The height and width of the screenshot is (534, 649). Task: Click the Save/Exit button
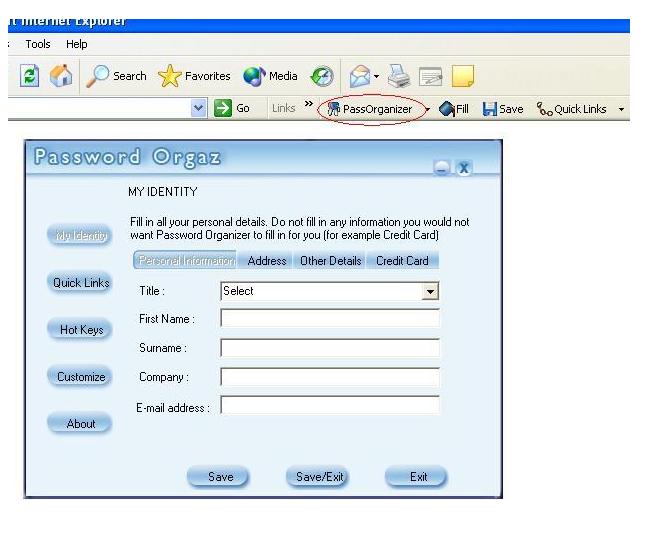318,477
